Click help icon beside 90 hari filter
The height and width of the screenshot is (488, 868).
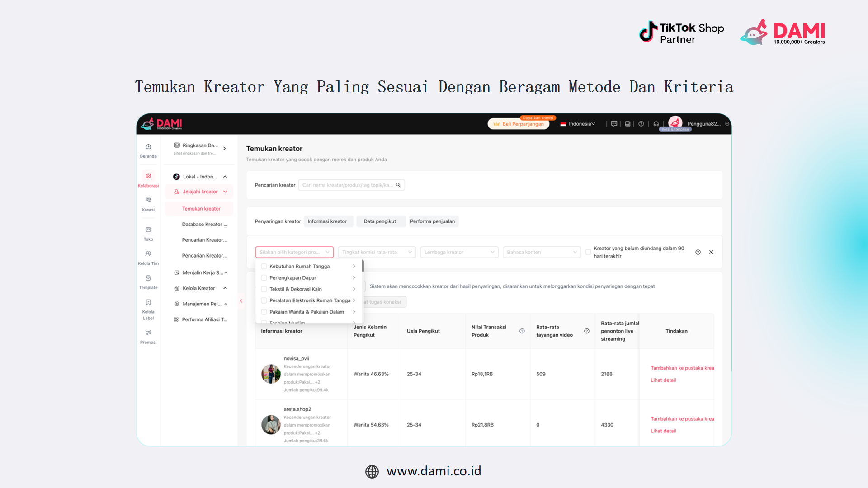click(698, 252)
